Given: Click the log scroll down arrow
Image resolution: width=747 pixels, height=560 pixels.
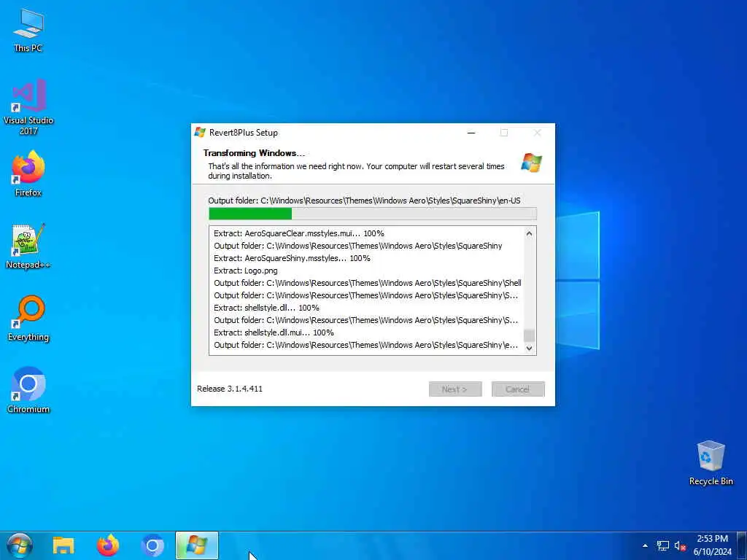Looking at the screenshot, I should (529, 348).
